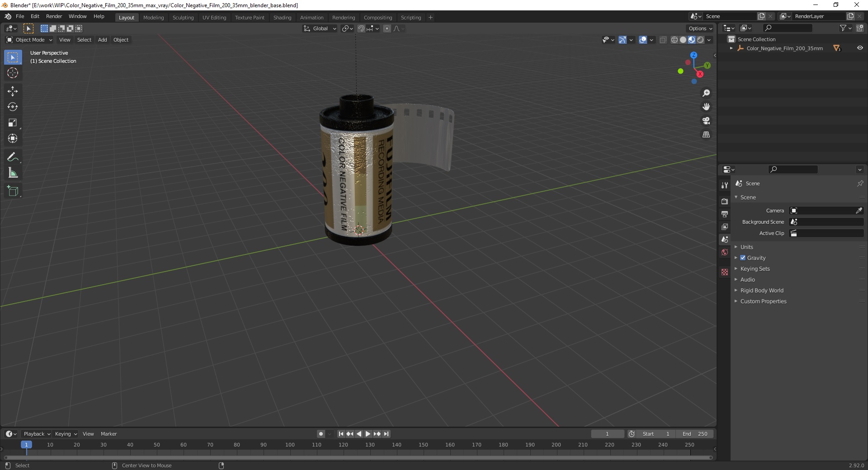Toggle camera view icon in viewport
This screenshot has height=470, width=868.
pos(706,121)
